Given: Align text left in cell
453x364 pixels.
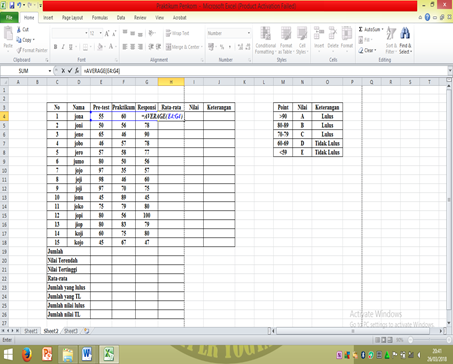Looking at the screenshot, I should 125,47.
